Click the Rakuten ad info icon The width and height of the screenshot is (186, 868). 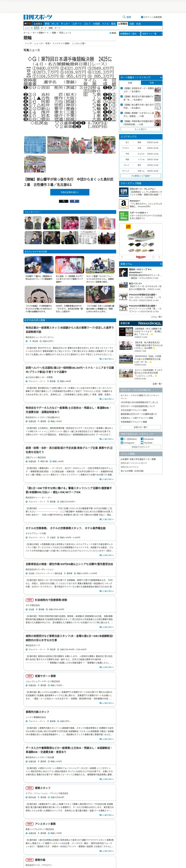click(153, 257)
